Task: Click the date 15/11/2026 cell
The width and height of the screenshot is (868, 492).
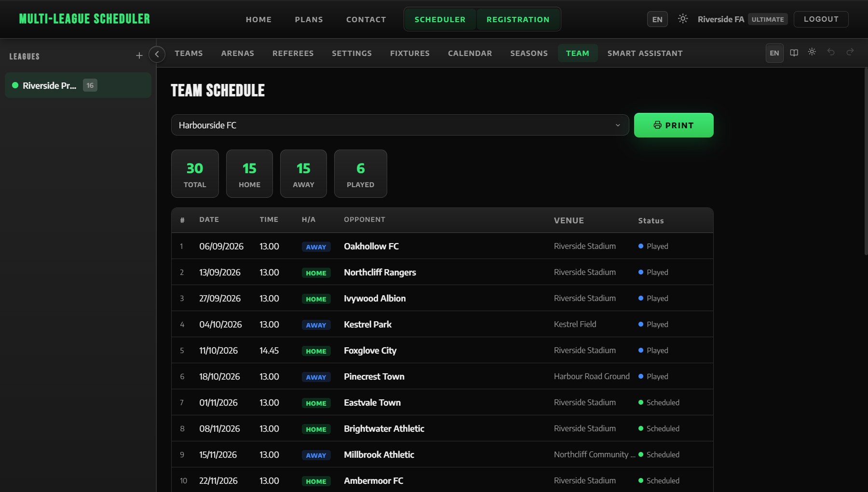Action: click(x=218, y=454)
